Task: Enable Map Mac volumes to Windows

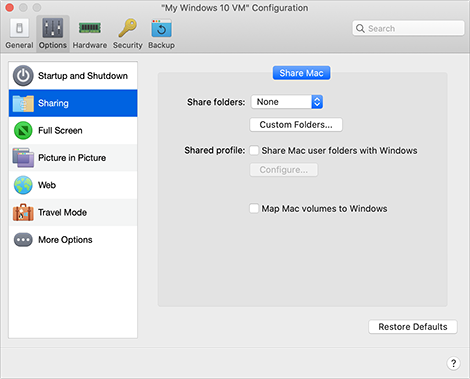Action: click(254, 209)
